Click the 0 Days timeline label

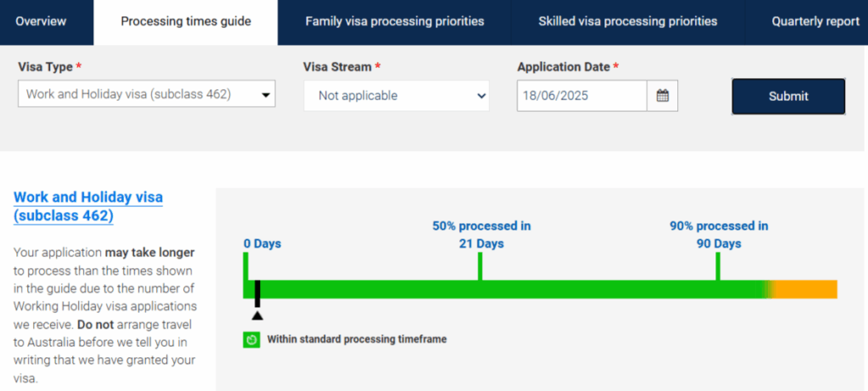[x=262, y=243]
